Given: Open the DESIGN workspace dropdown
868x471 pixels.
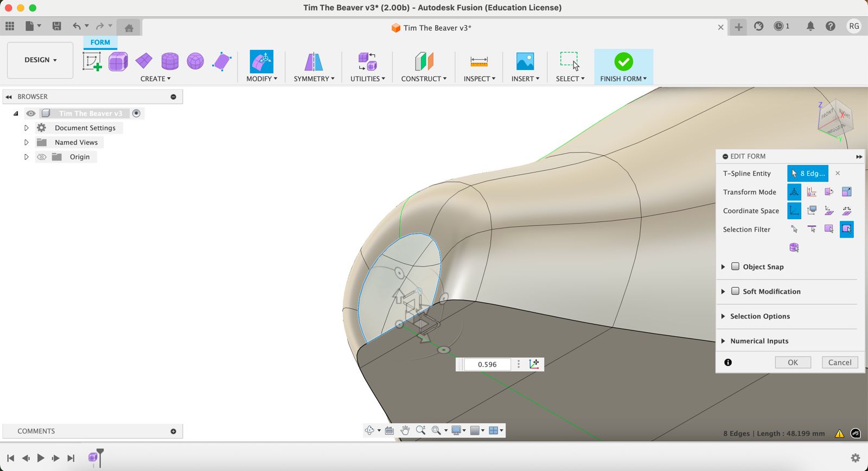Looking at the screenshot, I should pos(40,60).
